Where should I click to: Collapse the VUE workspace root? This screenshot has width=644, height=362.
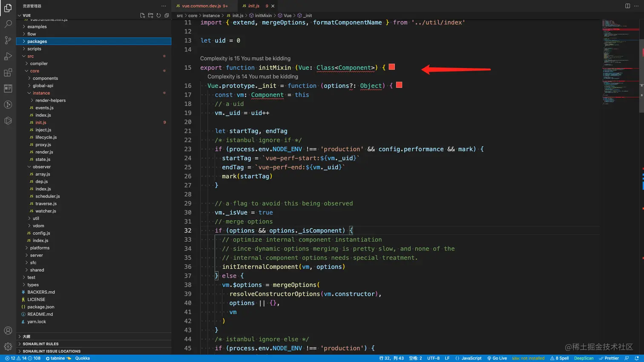point(26,15)
